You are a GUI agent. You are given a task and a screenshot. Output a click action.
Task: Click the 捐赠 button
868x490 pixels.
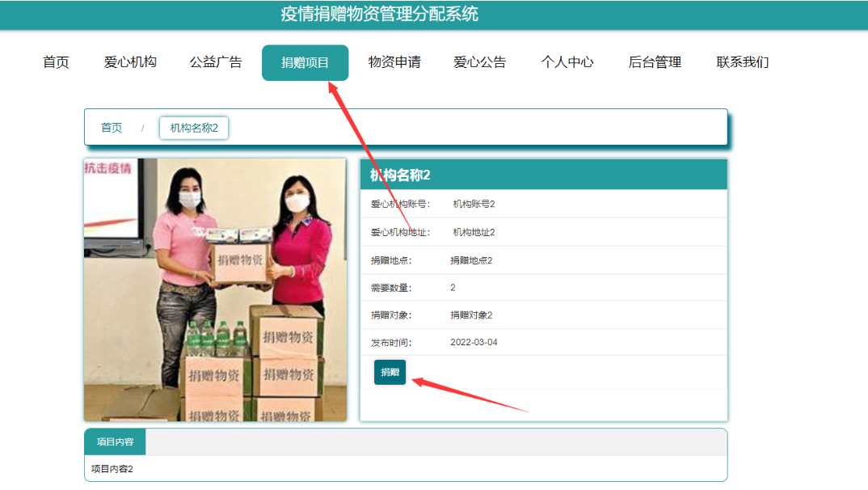click(390, 372)
